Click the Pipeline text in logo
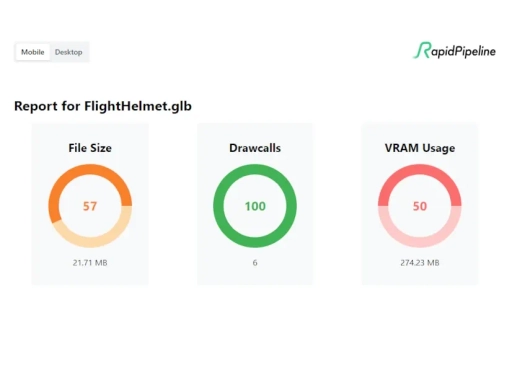 (x=476, y=52)
